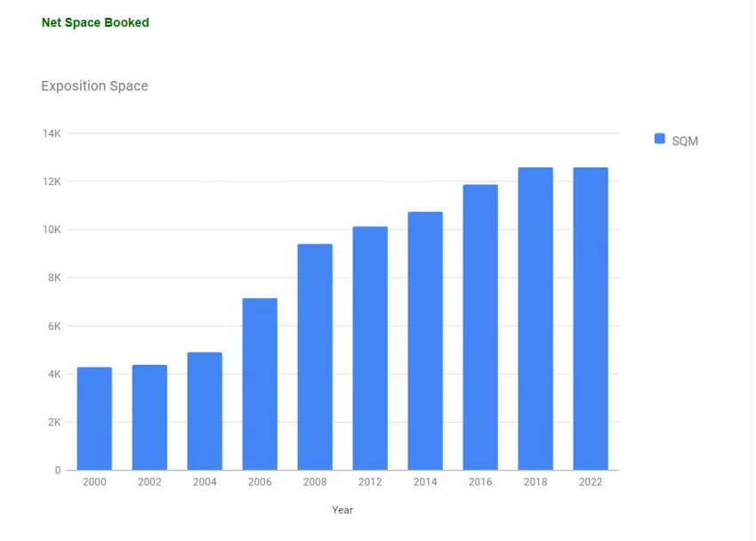
Task: Click the bar for year 2000
Action: [x=94, y=418]
